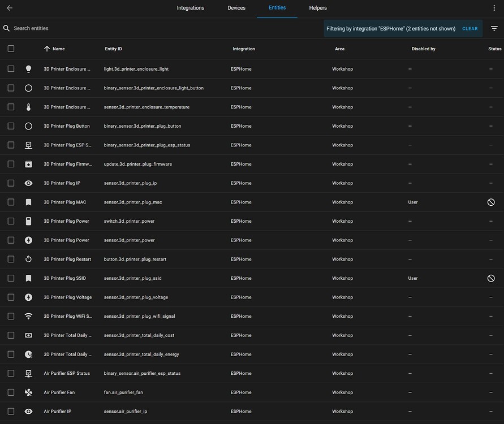
Task: Switch to the Helpers tab
Action: (x=318, y=8)
